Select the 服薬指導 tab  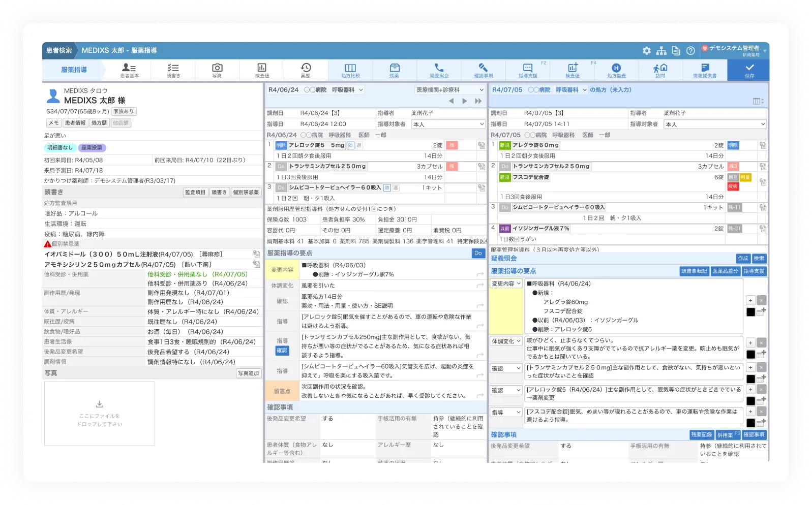(74, 70)
